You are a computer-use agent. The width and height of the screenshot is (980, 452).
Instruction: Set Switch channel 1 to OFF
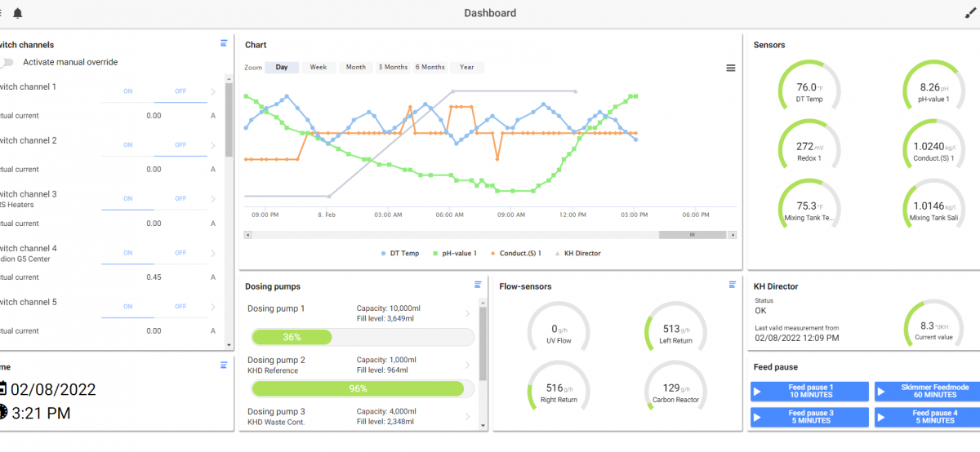tap(180, 91)
